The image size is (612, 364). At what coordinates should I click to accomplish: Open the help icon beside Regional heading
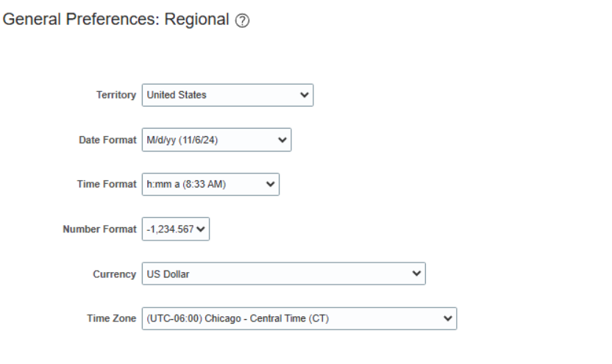tap(242, 21)
